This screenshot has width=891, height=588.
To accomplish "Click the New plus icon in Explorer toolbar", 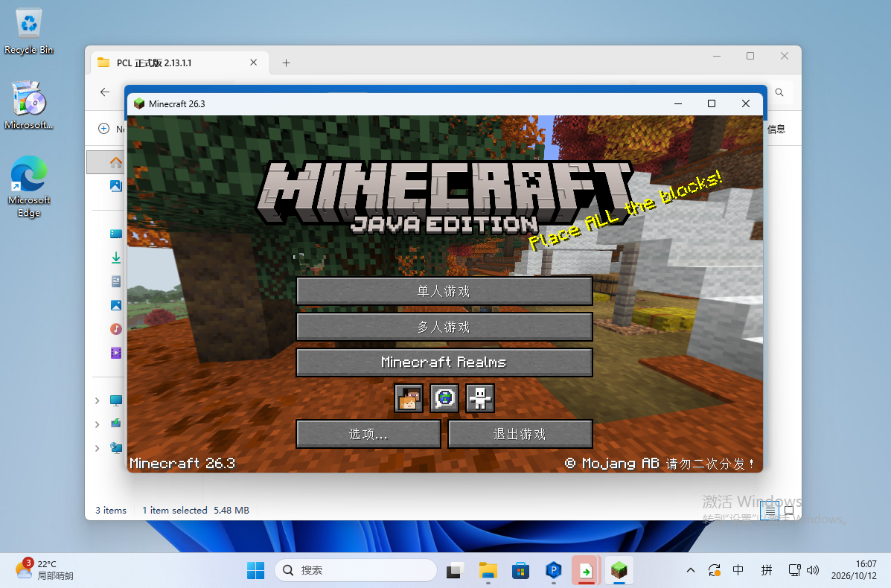I will click(x=104, y=129).
